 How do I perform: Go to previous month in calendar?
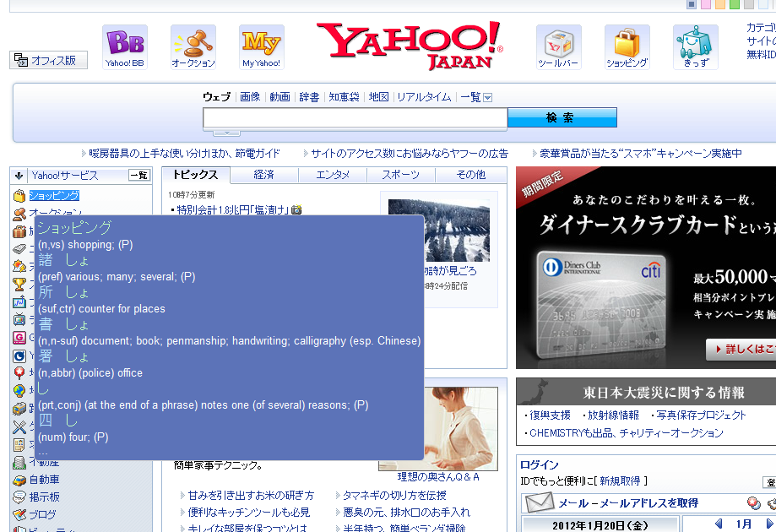pyautogui.click(x=719, y=524)
